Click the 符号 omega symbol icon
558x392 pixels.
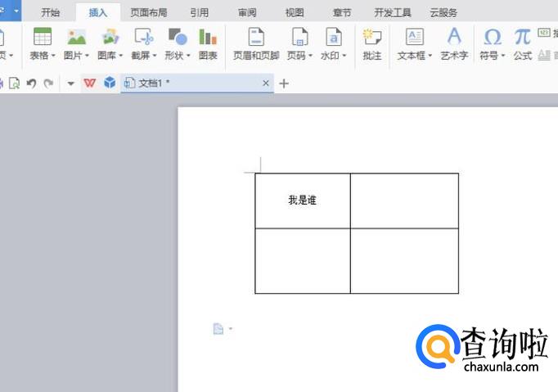(493, 36)
